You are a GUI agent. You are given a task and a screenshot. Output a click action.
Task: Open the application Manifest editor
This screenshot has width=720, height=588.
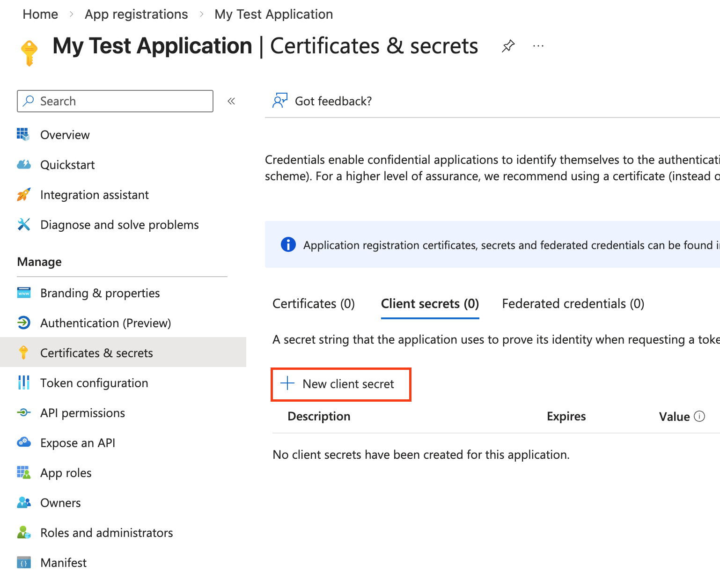tap(63, 562)
